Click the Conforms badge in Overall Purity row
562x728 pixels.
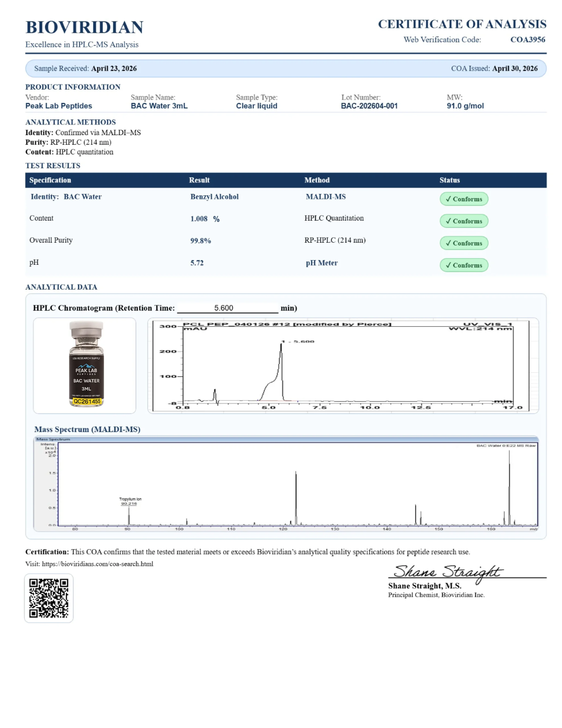[464, 243]
